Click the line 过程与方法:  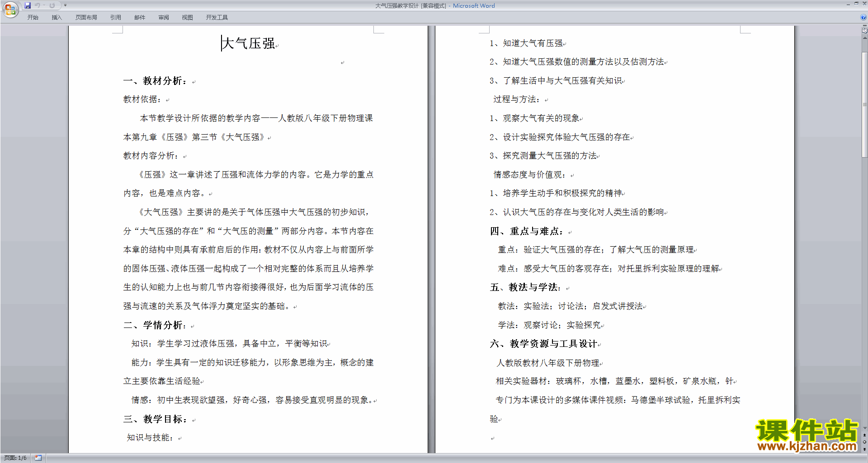pyautogui.click(x=517, y=99)
